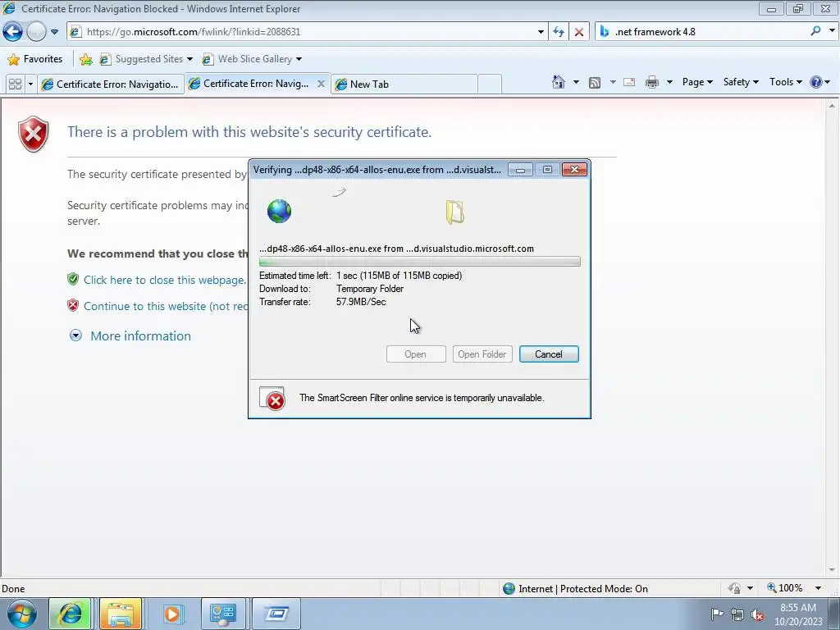Click the status bar privacy report icon

734,589
